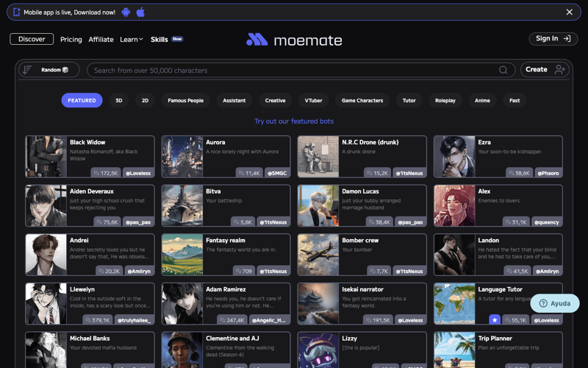
Task: Open the Random sort selector
Action: [54, 70]
